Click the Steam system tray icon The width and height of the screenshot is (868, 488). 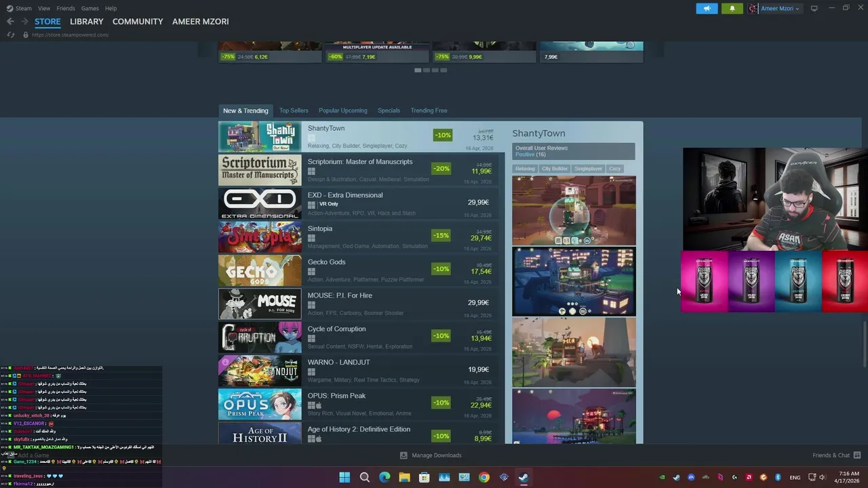click(x=676, y=477)
